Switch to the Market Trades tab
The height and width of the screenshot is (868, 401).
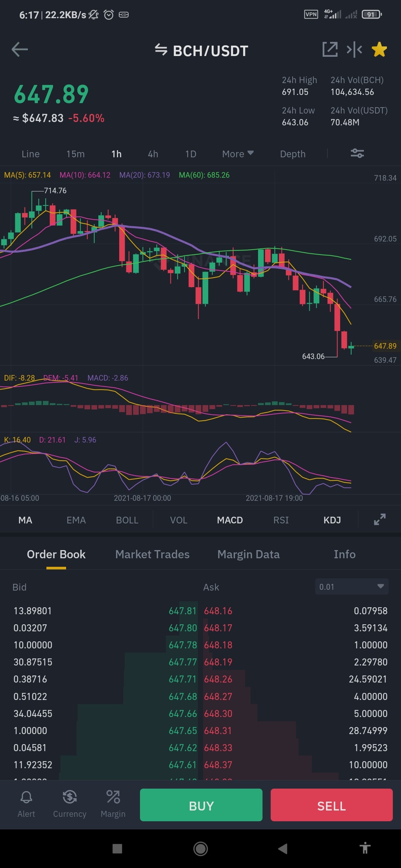[152, 554]
